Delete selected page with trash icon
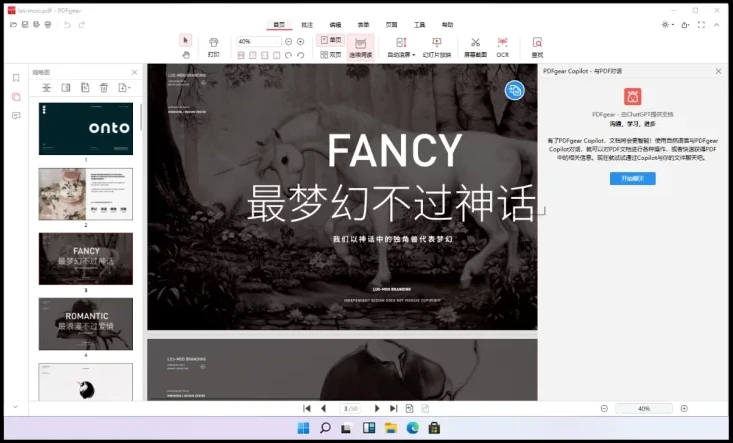The width and height of the screenshot is (733, 443). click(x=104, y=87)
